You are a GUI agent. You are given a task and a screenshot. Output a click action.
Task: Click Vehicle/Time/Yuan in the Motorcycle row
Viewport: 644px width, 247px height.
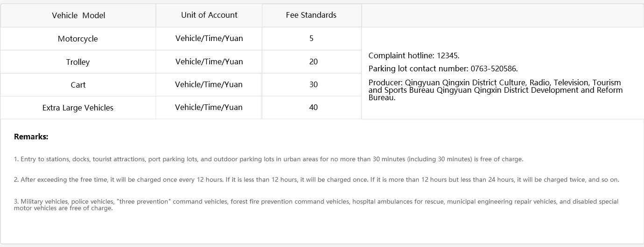[x=209, y=38]
